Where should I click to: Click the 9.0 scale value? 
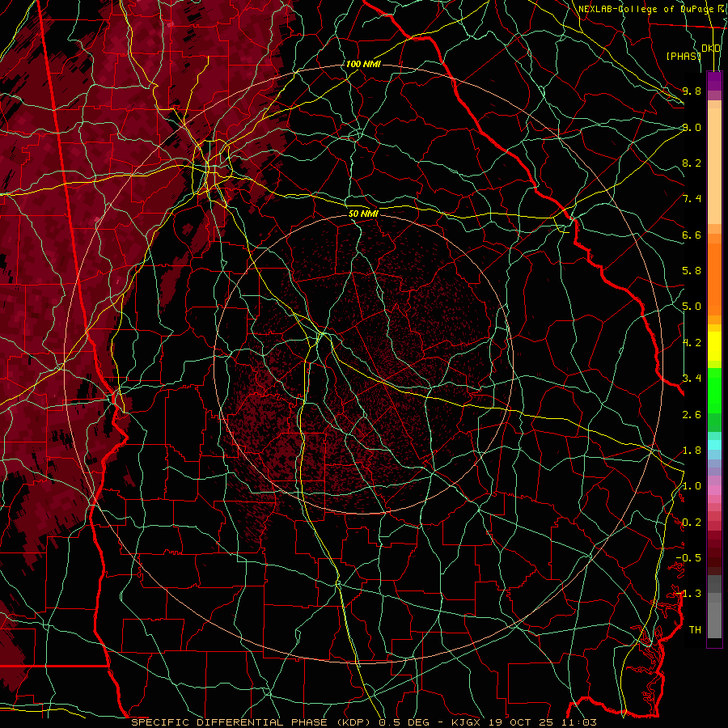click(692, 127)
